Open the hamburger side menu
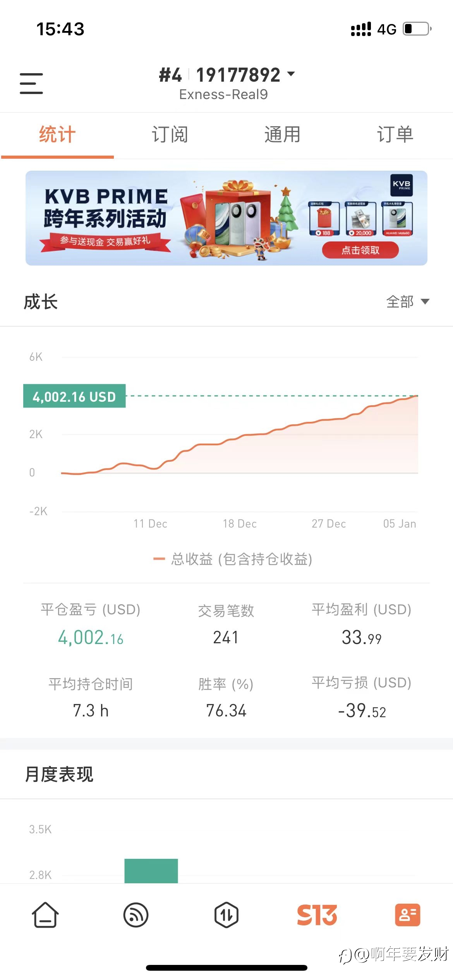 (x=31, y=83)
